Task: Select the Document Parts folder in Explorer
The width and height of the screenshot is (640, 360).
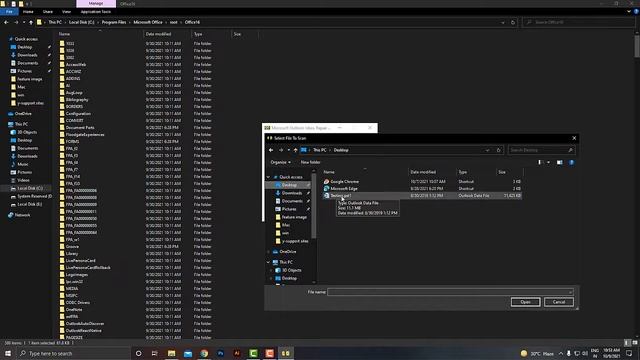Action: click(x=80, y=128)
